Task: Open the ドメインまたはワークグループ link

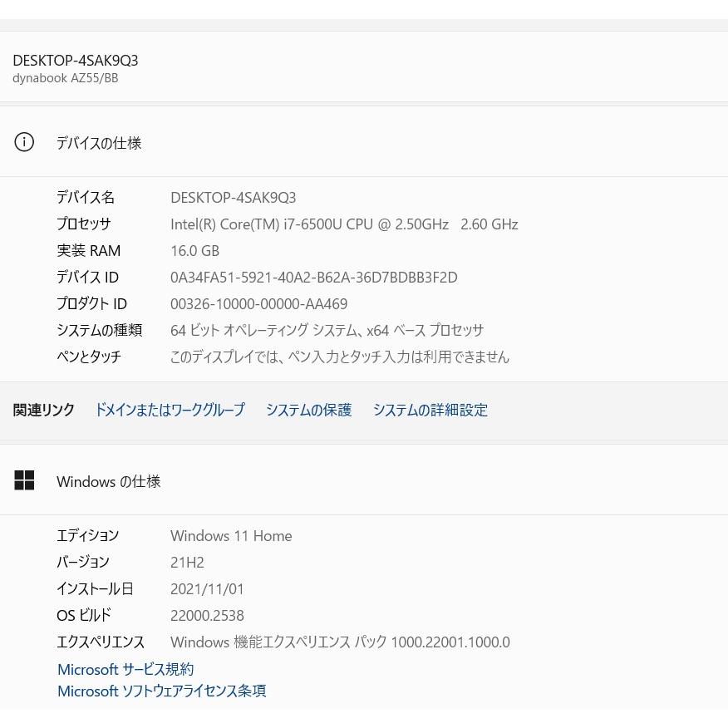Action: click(170, 410)
